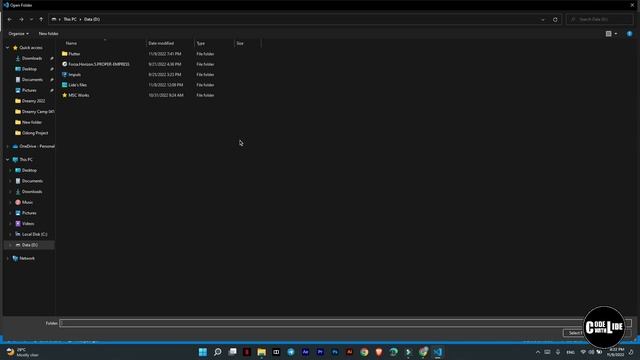The image size is (640, 360).
Task: Go forward using the Forward arrow
Action: point(21,19)
